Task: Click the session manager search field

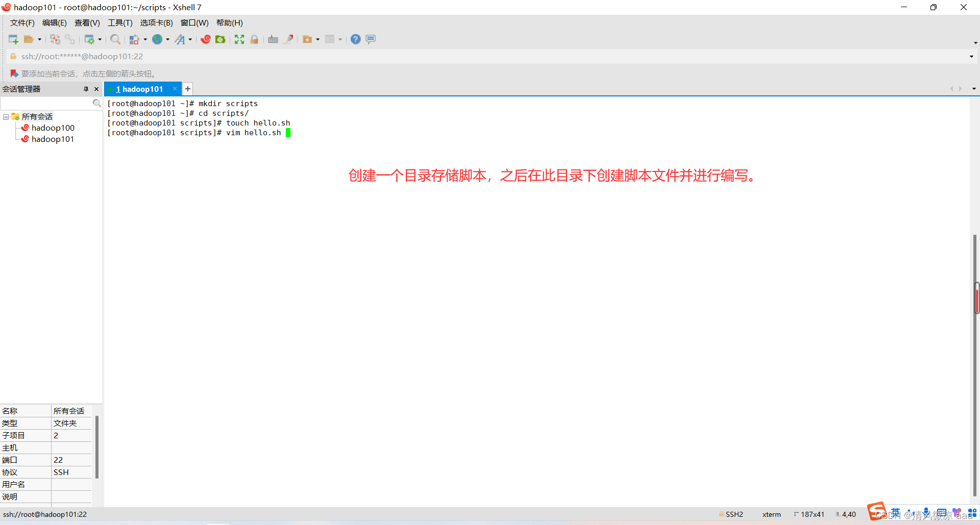Action: coord(46,104)
